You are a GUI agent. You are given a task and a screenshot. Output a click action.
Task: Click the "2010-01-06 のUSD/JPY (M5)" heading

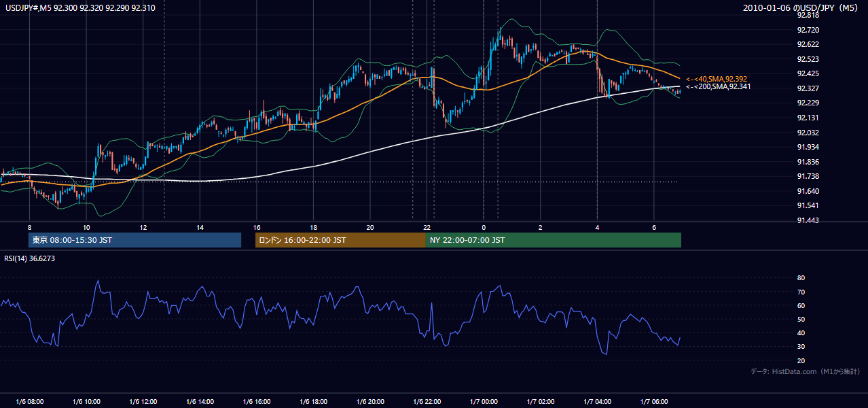tap(801, 8)
